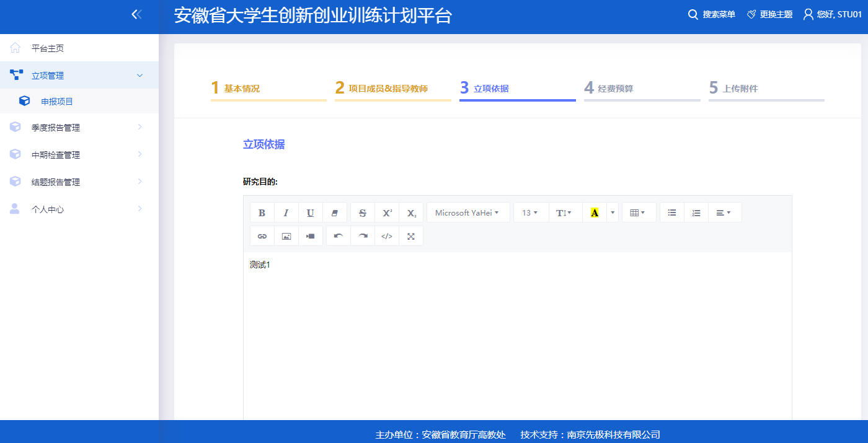Insert a picture using the image icon

286,236
